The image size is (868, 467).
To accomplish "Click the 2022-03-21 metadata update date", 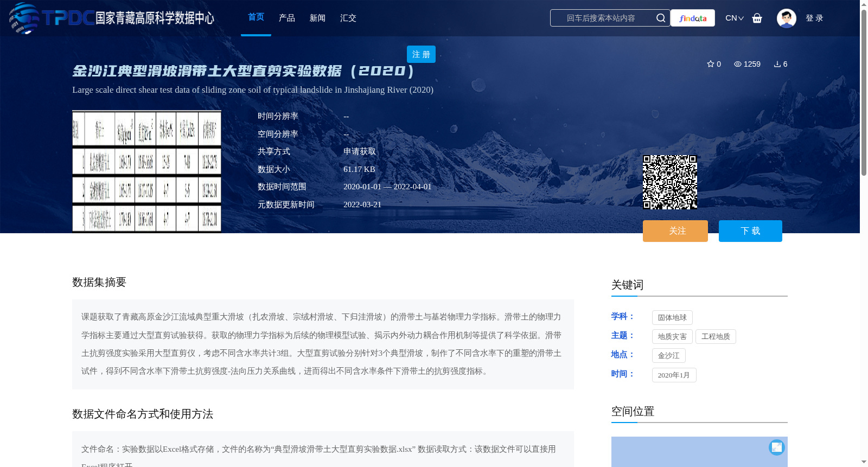I will tap(362, 204).
